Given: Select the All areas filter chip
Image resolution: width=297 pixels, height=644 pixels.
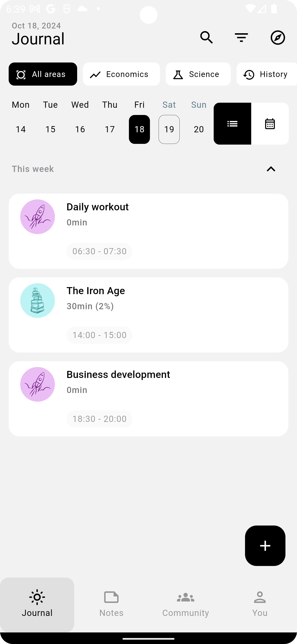Looking at the screenshot, I should click(x=43, y=74).
